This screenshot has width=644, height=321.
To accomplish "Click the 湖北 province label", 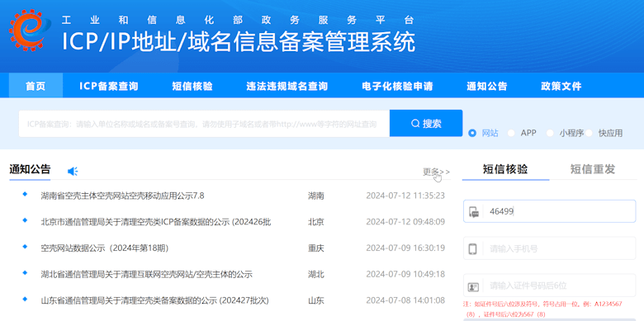I will pos(316,274).
